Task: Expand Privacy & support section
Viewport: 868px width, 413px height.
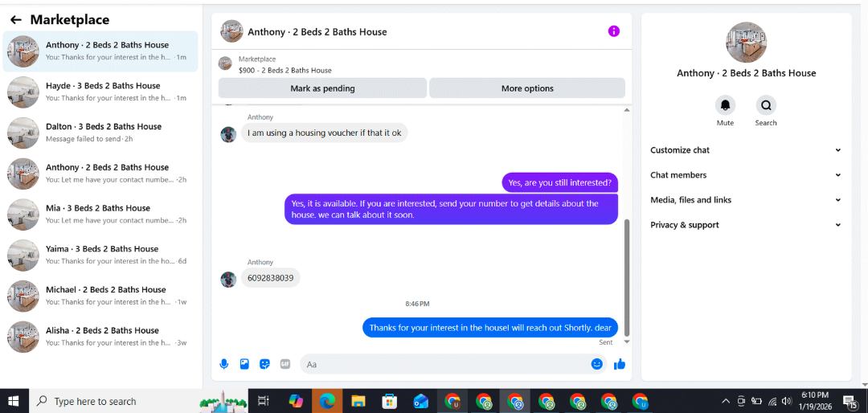Action: (x=746, y=225)
